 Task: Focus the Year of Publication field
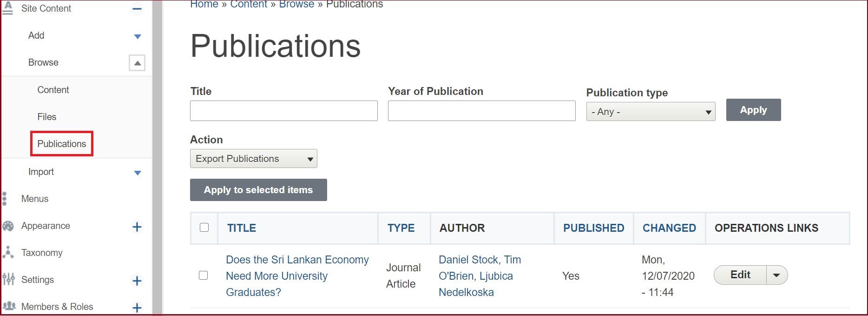click(481, 111)
